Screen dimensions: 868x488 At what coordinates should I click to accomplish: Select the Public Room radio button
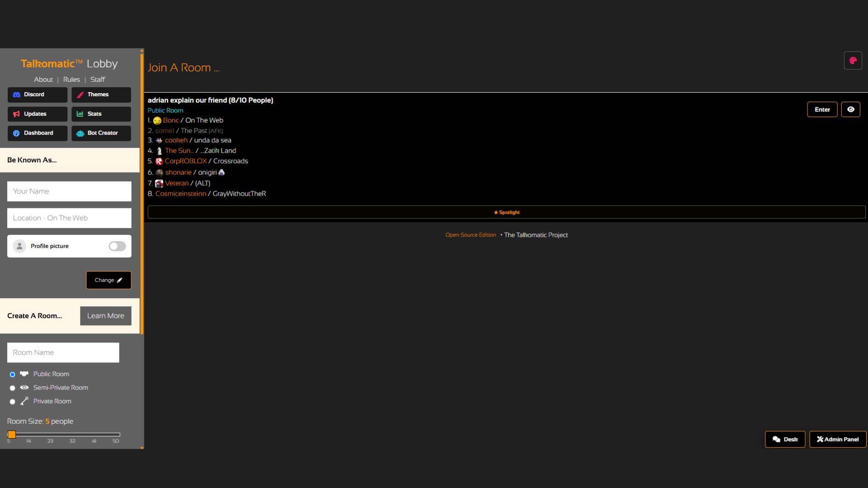[12, 374]
